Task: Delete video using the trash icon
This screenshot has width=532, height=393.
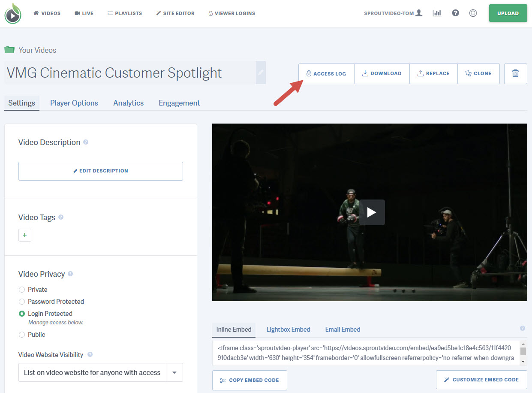Action: pos(515,73)
